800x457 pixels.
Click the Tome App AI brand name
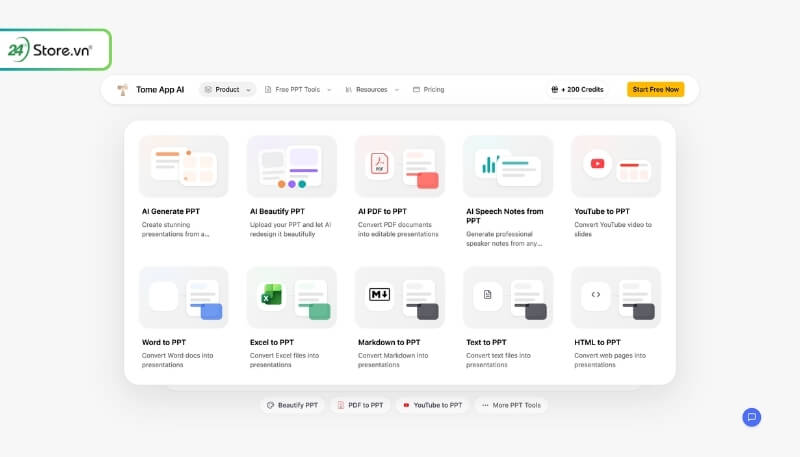tap(160, 90)
